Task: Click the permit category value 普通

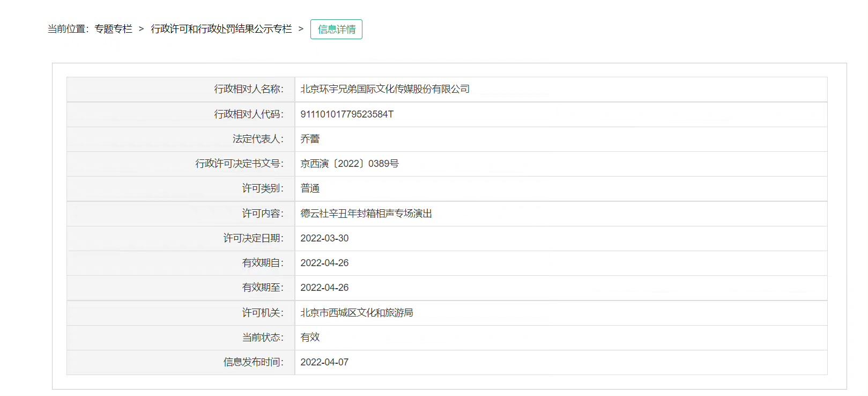Action: click(310, 188)
